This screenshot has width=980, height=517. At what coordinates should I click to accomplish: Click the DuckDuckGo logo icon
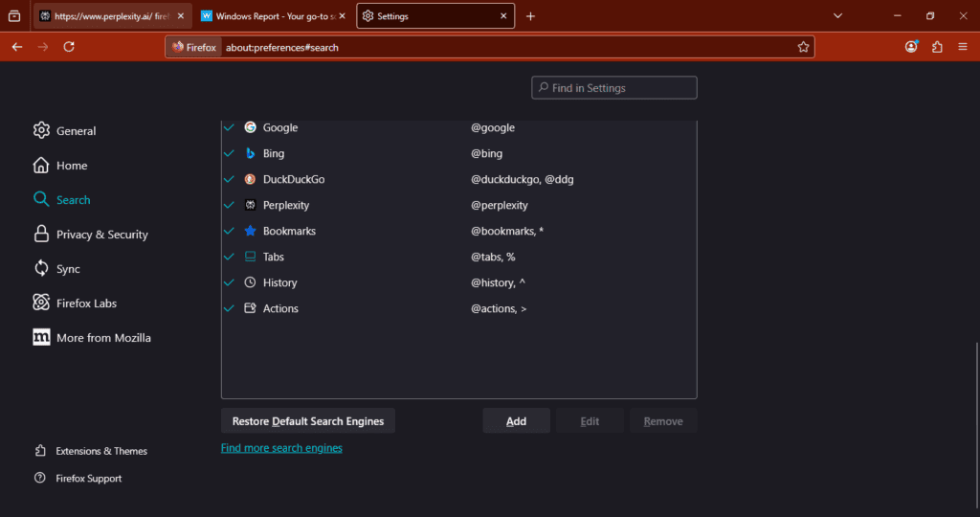click(x=250, y=179)
